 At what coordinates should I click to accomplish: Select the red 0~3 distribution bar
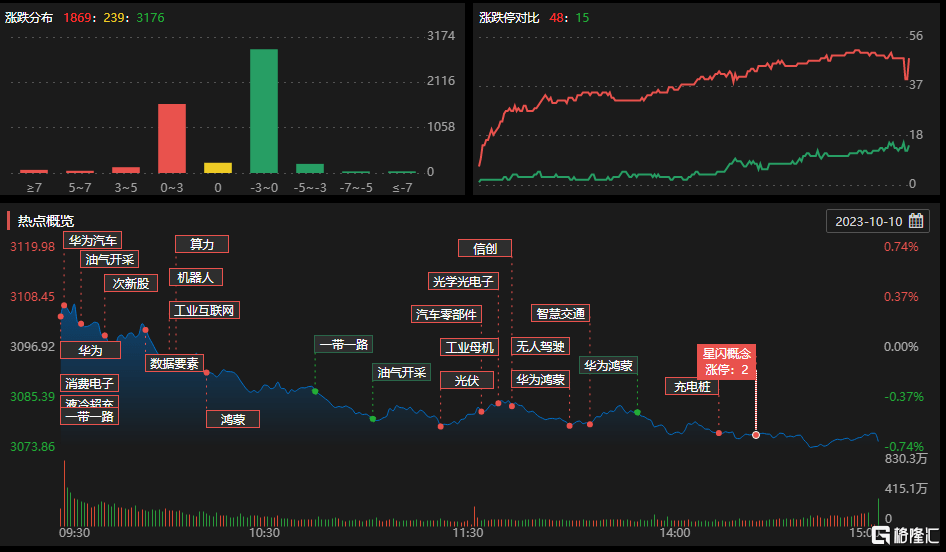pos(172,138)
